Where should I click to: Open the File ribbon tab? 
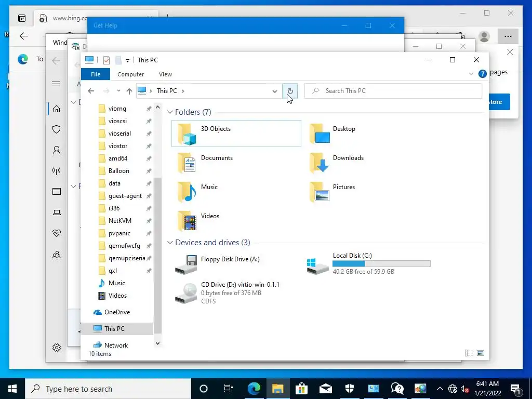point(96,74)
